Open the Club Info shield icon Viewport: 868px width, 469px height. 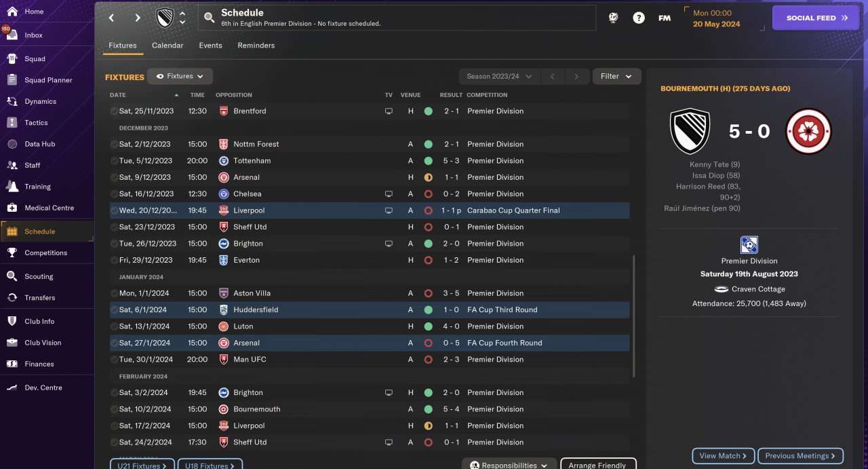pos(12,321)
